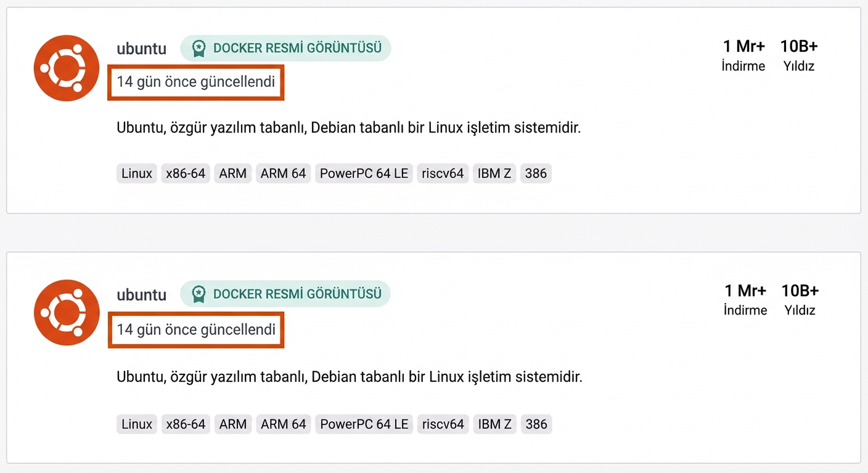This screenshot has width=868, height=473.
Task: Select the PowerPC 64 LE tag in first result
Action: coord(364,173)
